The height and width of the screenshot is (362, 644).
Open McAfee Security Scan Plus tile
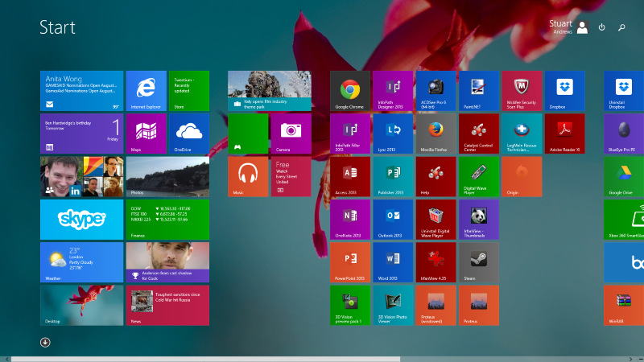[x=522, y=91]
